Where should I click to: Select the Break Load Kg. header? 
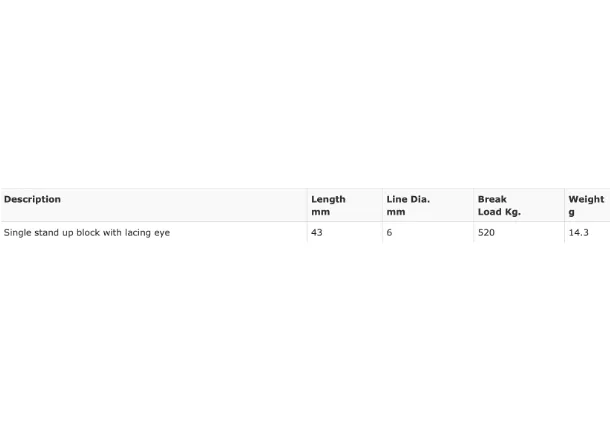[x=499, y=205]
